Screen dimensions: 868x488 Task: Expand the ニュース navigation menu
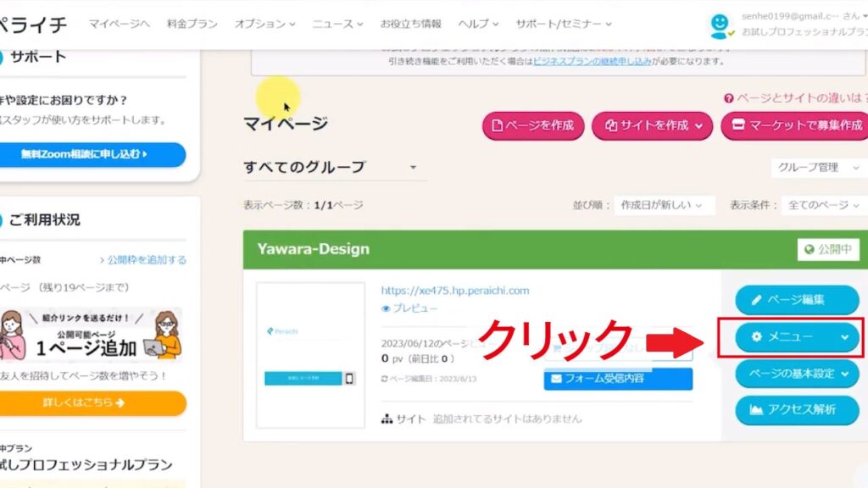(337, 24)
